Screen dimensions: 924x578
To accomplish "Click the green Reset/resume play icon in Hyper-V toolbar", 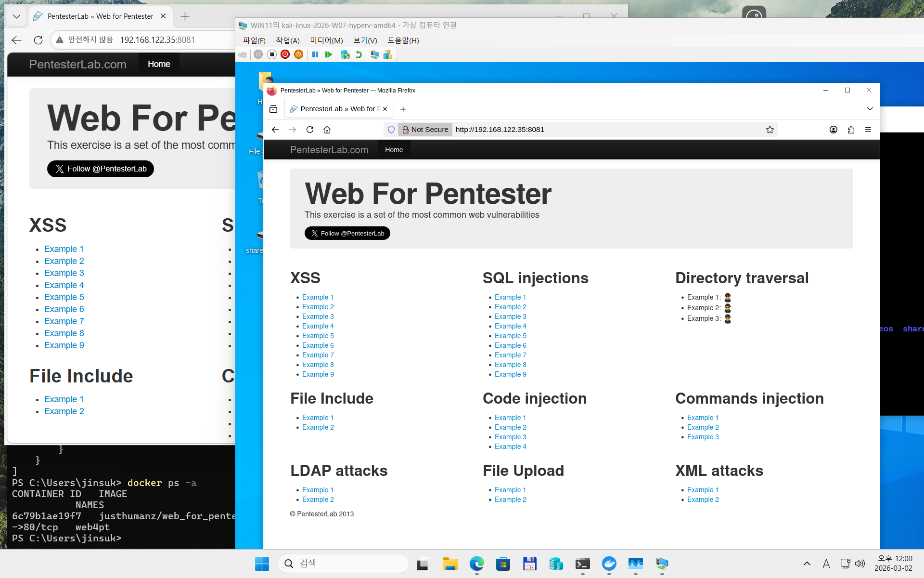I will point(329,54).
